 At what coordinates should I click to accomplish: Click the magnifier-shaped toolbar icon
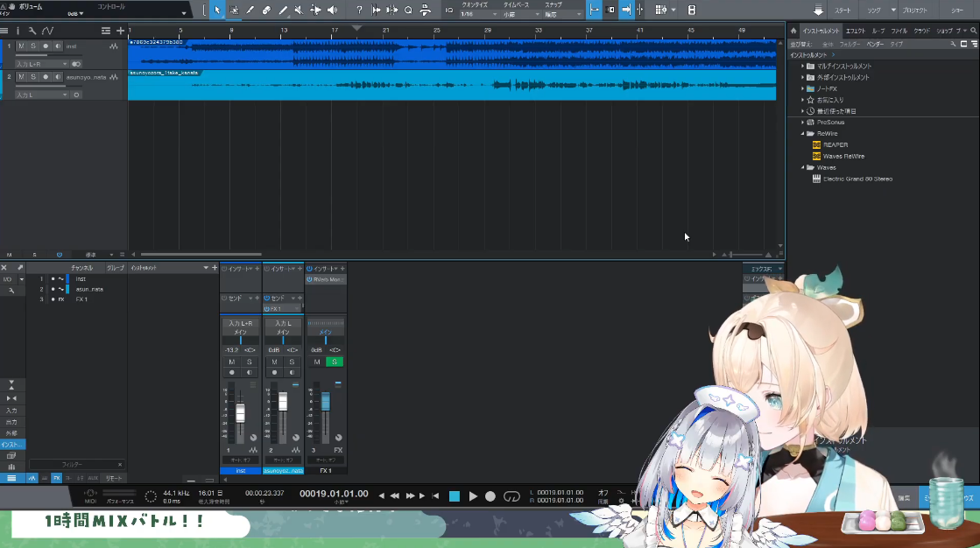point(408,10)
